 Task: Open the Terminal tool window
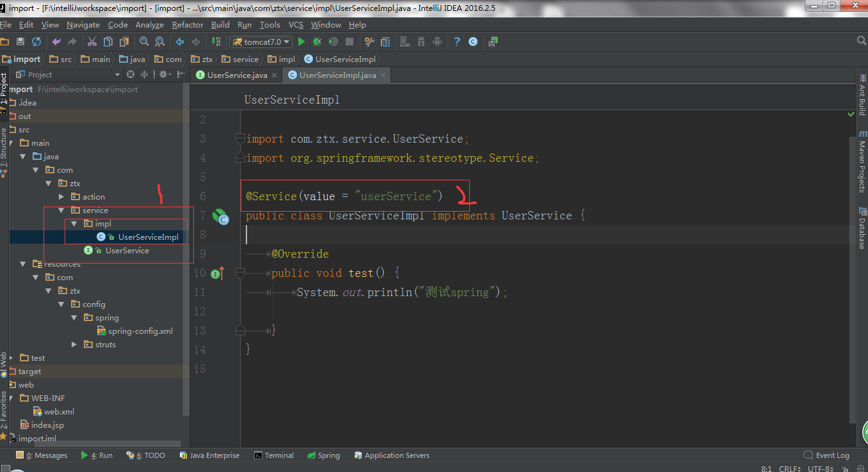click(274, 455)
